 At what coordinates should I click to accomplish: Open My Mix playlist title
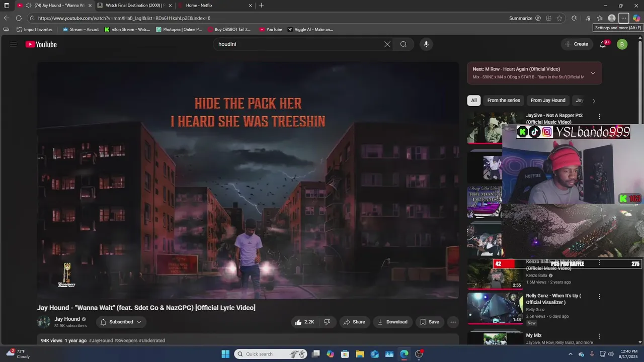(x=534, y=335)
